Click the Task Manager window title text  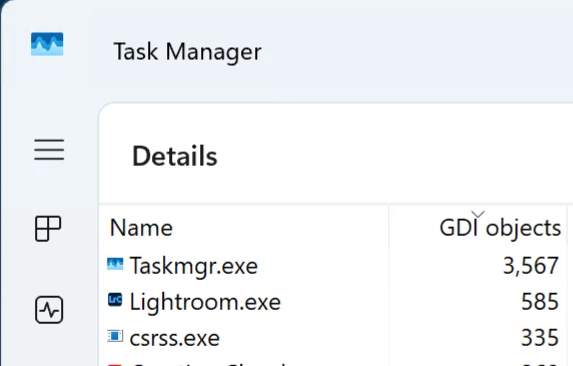coord(187,52)
